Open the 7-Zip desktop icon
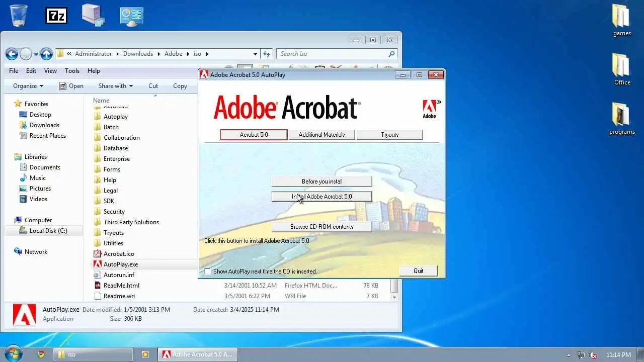This screenshot has width=644, height=362. [56, 16]
